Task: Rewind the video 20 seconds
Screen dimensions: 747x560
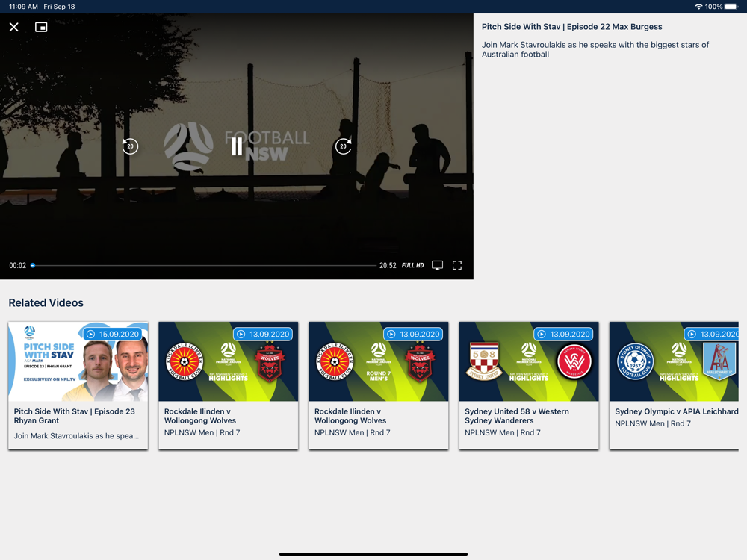Action: (x=130, y=146)
